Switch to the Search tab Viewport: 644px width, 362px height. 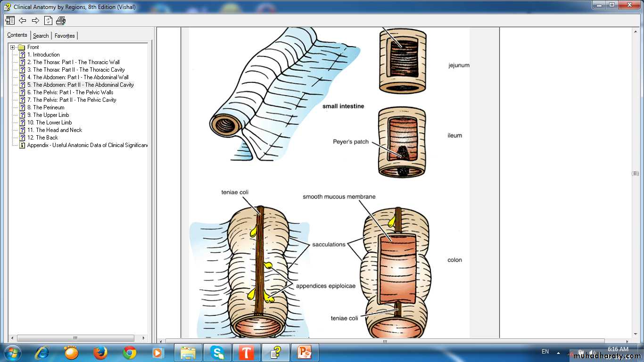pyautogui.click(x=41, y=36)
